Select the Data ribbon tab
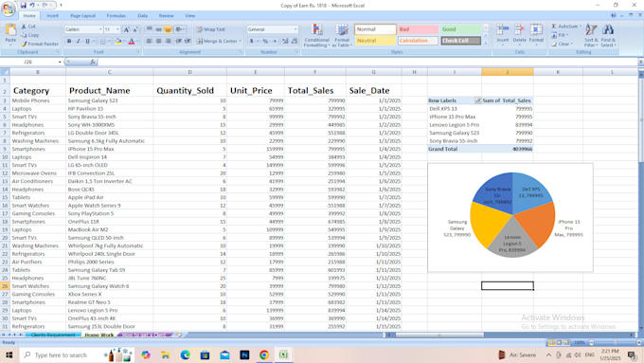This screenshot has width=644, height=363. (x=142, y=15)
